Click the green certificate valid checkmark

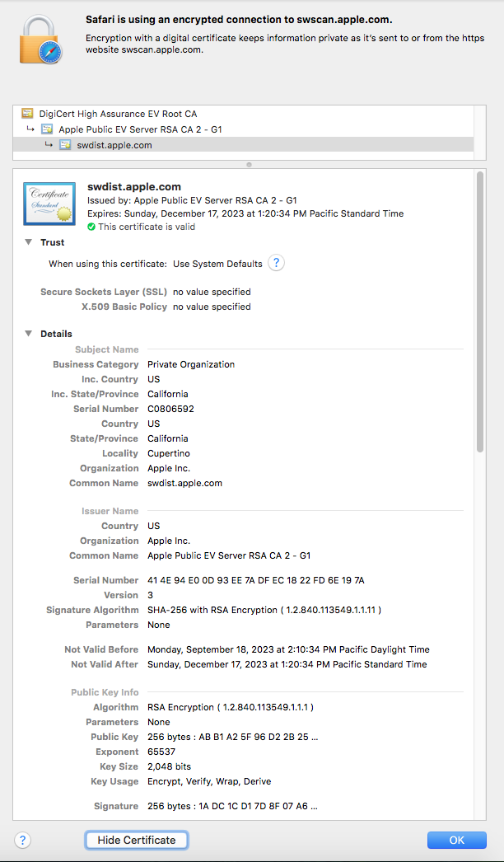pos(91,227)
